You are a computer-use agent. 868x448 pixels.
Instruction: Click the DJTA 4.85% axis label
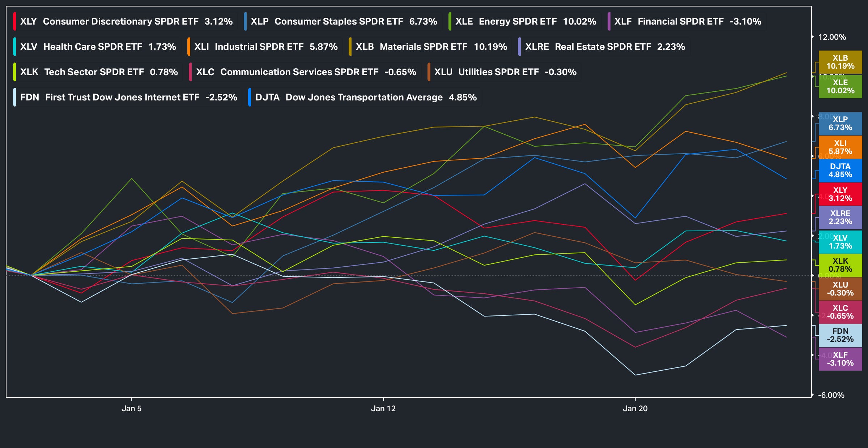[x=840, y=171]
